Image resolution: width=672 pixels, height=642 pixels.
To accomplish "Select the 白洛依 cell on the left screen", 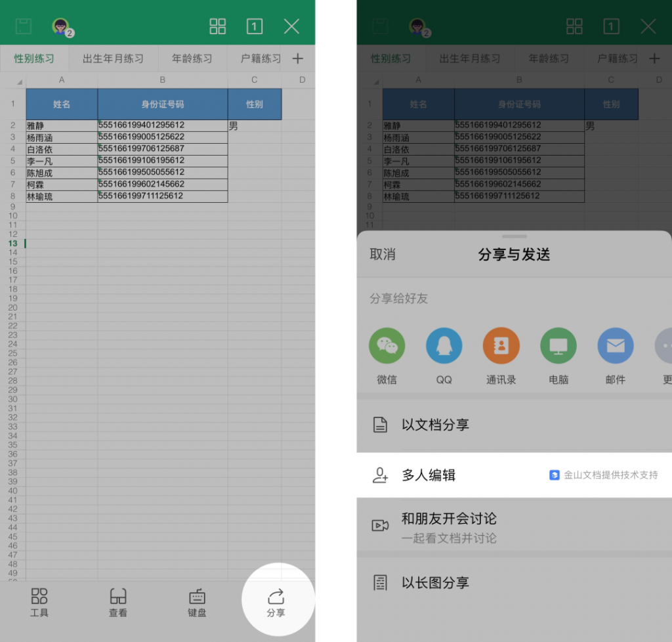I will click(62, 149).
